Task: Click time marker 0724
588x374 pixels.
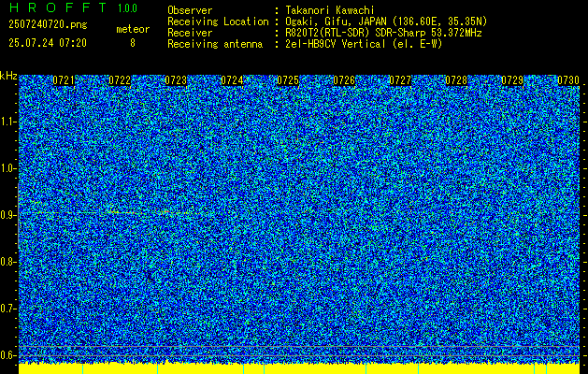Action: [232, 80]
